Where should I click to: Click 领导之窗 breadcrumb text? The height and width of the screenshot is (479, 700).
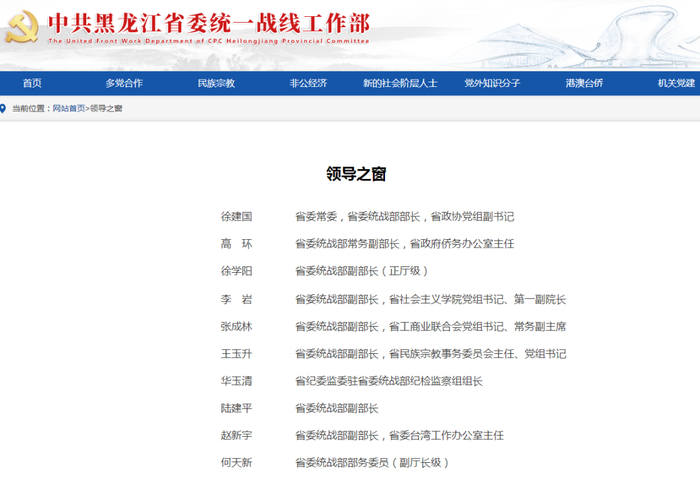(x=106, y=108)
